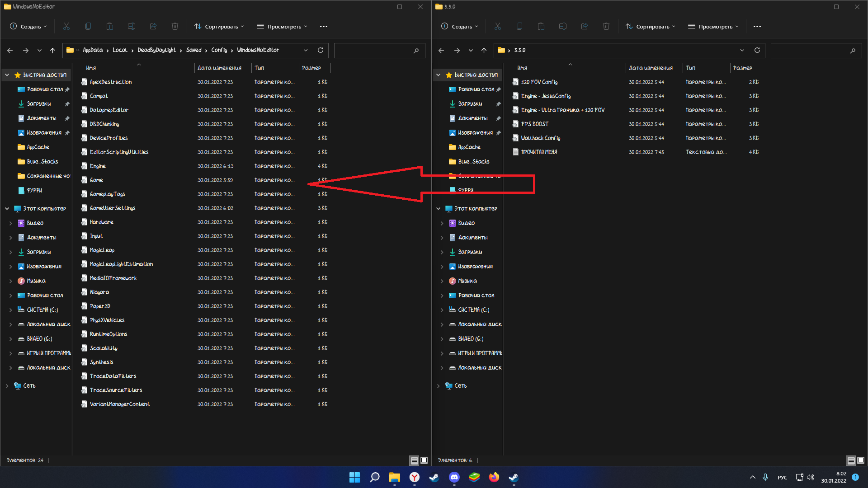Click the Windows Start button in taskbar
The height and width of the screenshot is (488, 868).
click(x=354, y=477)
